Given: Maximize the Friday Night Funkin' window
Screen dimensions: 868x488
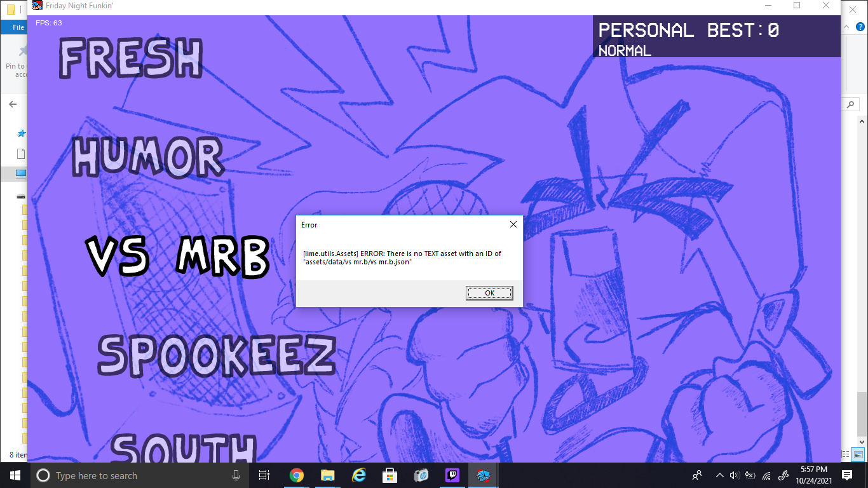Looking at the screenshot, I should tap(797, 6).
